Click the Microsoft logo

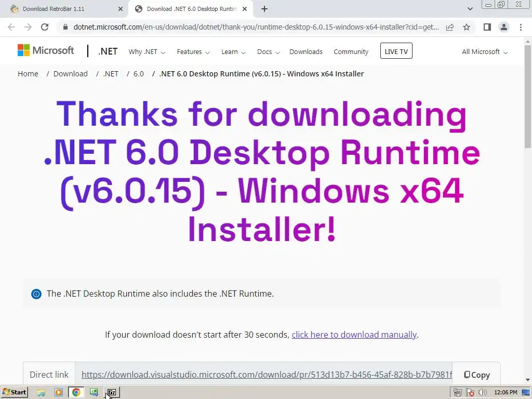tap(46, 50)
